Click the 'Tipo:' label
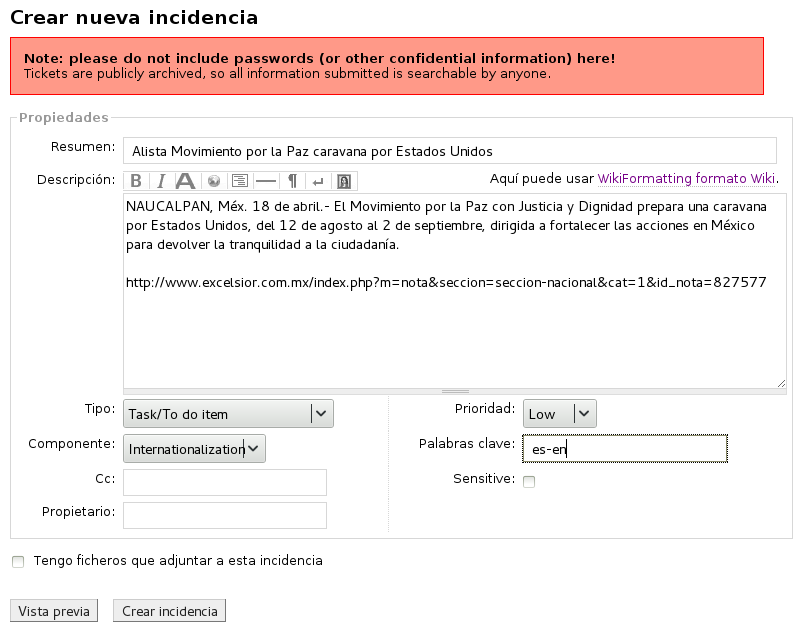This screenshot has height=629, width=805. (x=100, y=409)
